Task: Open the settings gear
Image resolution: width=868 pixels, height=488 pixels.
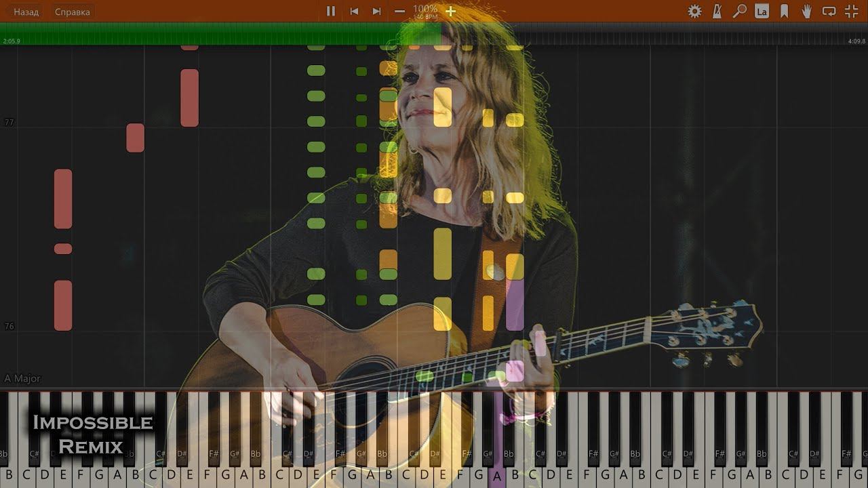Action: (695, 11)
